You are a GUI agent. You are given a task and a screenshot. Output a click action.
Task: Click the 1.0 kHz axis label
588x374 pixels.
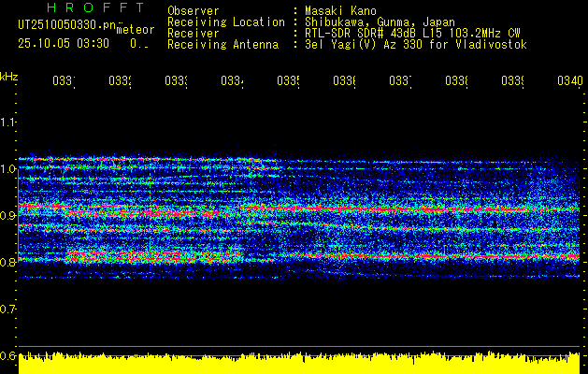(8, 169)
